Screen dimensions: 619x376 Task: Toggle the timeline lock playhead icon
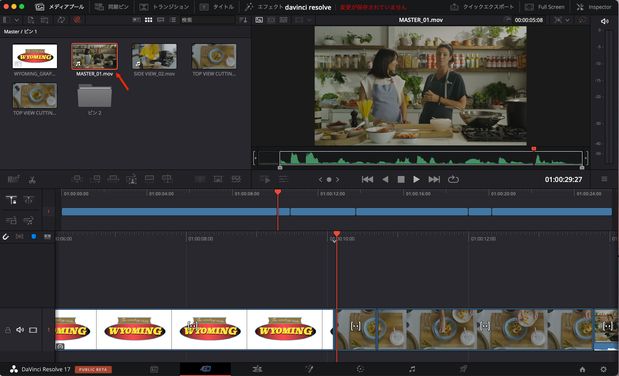tap(11, 200)
